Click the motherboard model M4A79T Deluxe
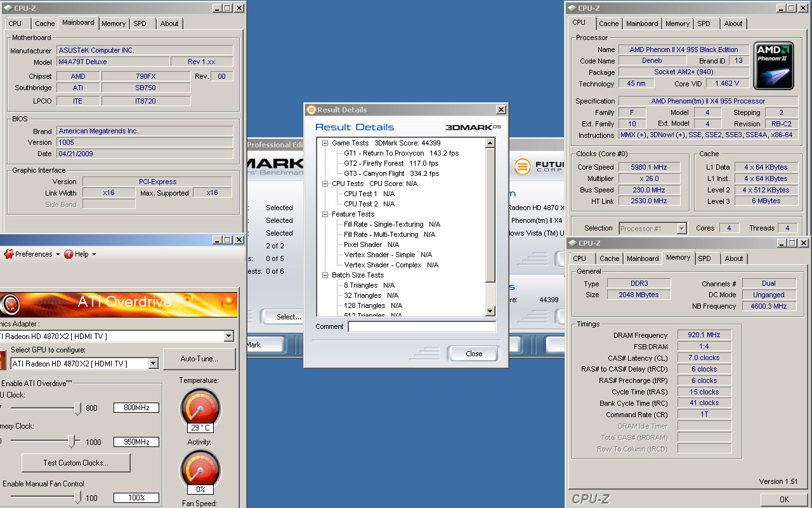This screenshot has height=508, width=812. 113,62
